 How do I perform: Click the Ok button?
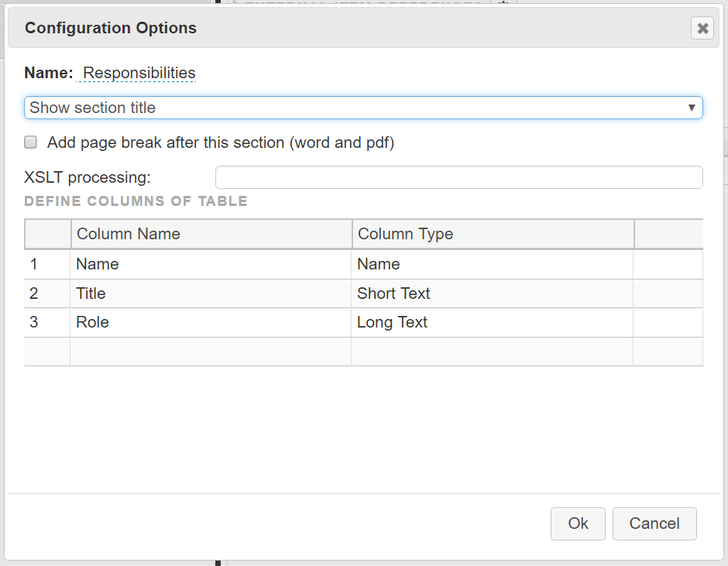[578, 523]
